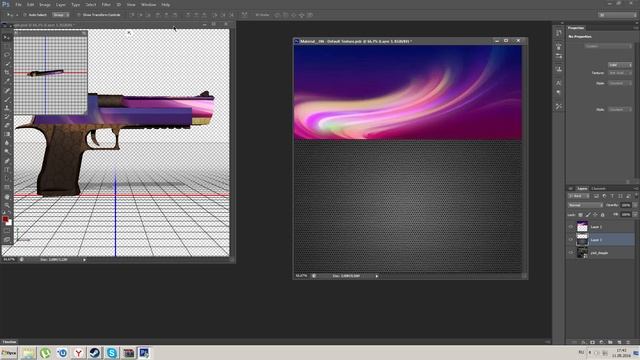The image size is (640, 360).
Task: Open the Window menu
Action: pyautogui.click(x=149, y=4)
